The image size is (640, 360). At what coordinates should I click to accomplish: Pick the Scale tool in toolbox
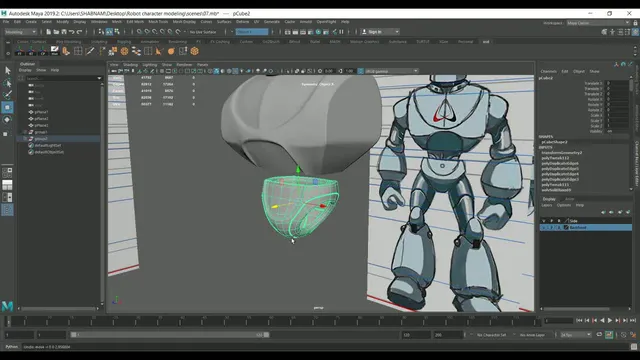(6, 134)
